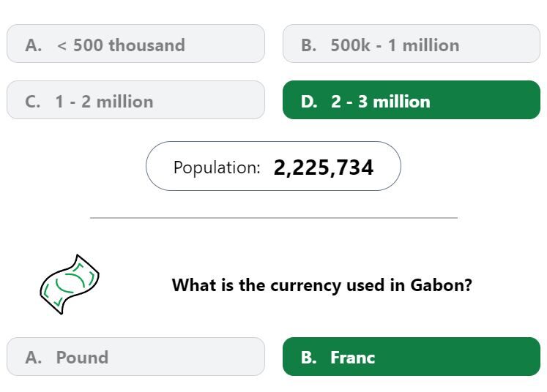
Task: Click the horizontal divider between questions
Action: coord(274,218)
